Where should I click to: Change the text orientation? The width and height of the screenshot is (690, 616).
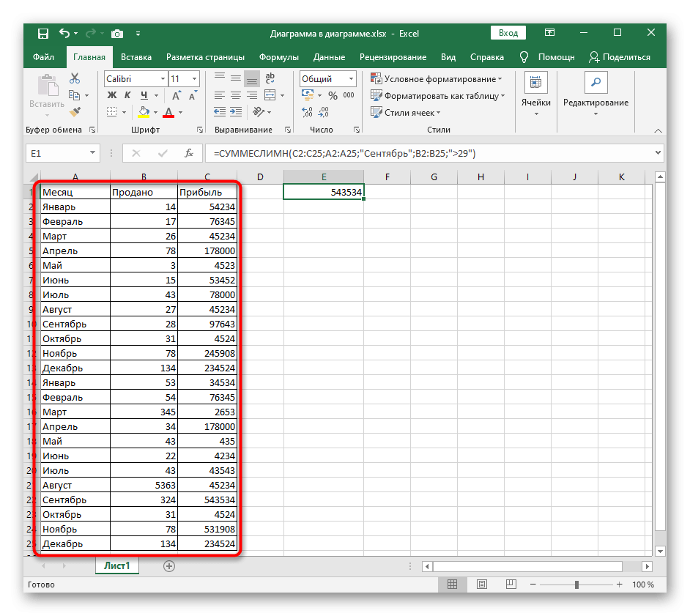tap(259, 112)
